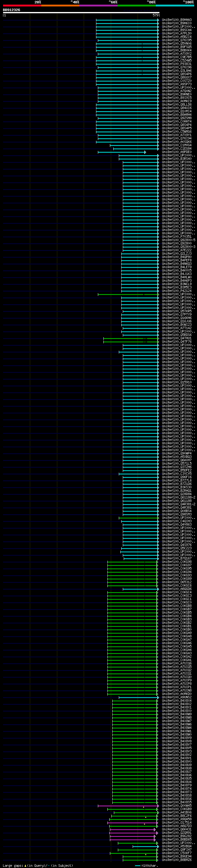Viewport: 197px width, 868px height.
Task: Select label UniRef100_Q61188-2
Action: tap(179, 498)
